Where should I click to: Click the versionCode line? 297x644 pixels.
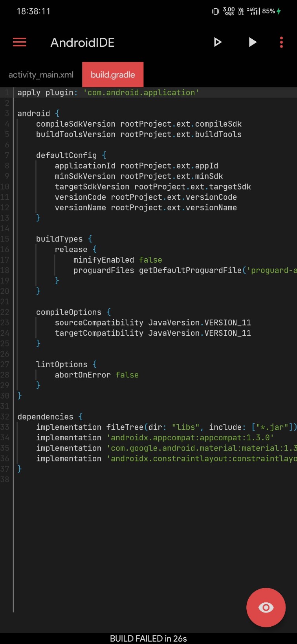coord(146,197)
